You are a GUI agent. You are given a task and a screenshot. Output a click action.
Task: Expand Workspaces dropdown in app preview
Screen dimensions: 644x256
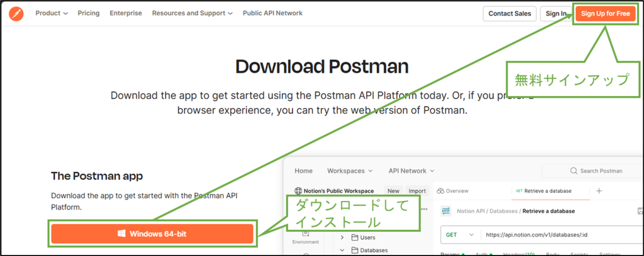click(350, 171)
